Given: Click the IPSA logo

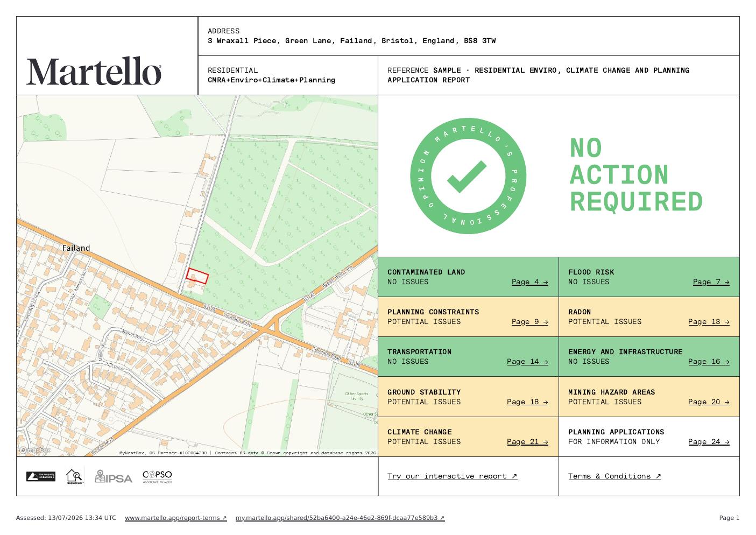Looking at the screenshot, I should coord(113,477).
